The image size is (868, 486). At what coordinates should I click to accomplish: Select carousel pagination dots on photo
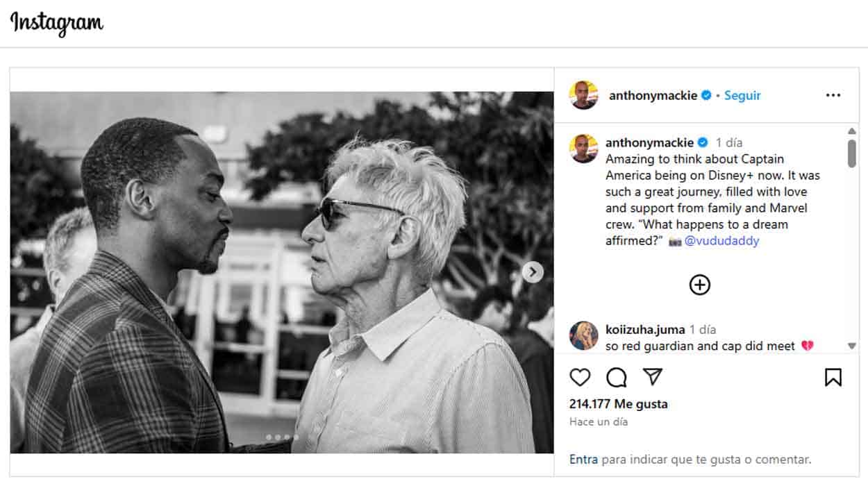point(282,437)
